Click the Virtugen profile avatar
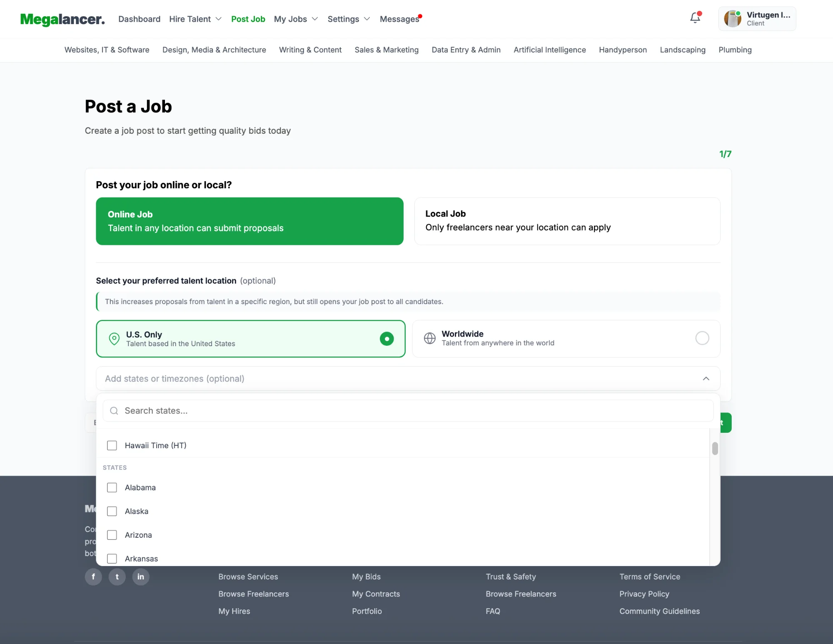This screenshot has width=833, height=644. point(732,19)
